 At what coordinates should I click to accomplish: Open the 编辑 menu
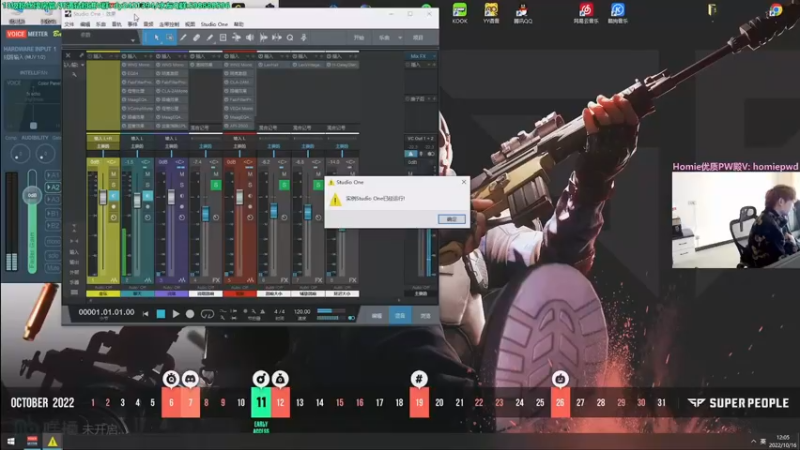pyautogui.click(x=85, y=24)
